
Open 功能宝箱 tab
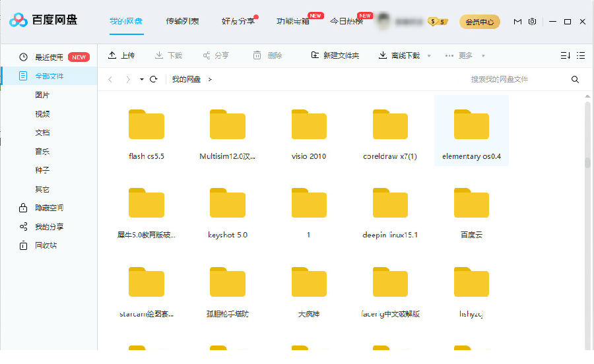292,21
